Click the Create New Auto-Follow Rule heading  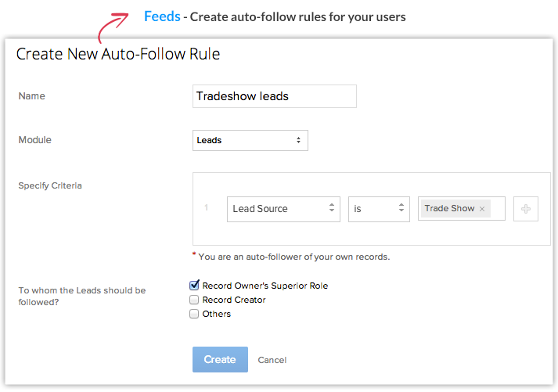pyautogui.click(x=118, y=54)
